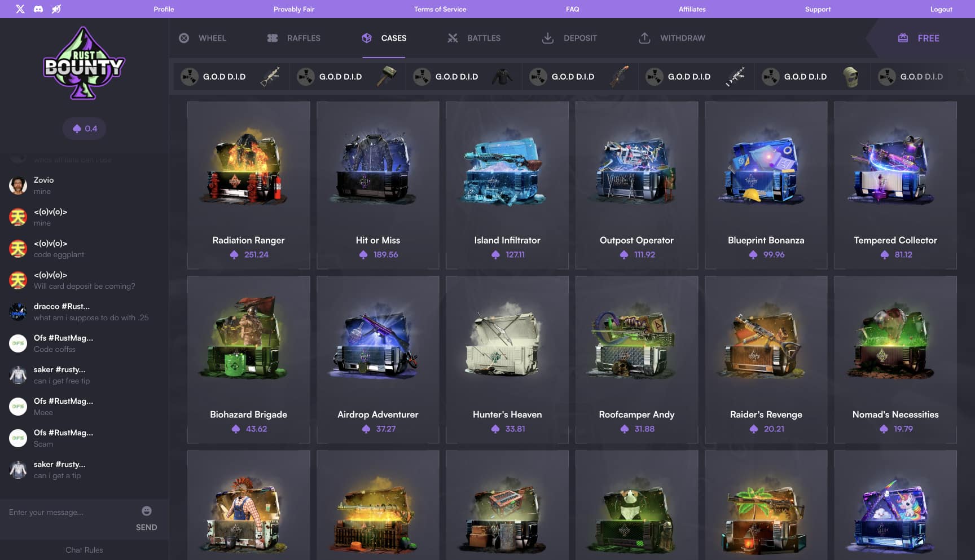The width and height of the screenshot is (975, 560).
Task: Open Provably Fair page
Action: tap(294, 9)
